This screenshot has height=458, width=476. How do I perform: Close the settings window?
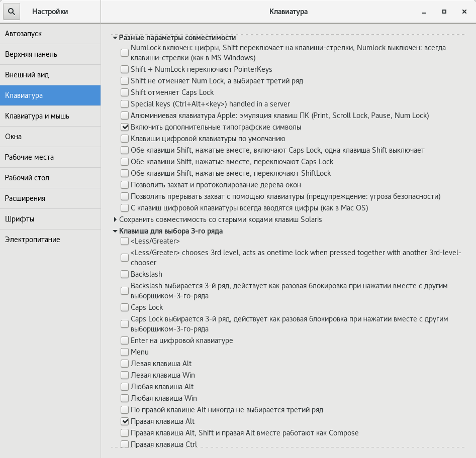tap(464, 12)
